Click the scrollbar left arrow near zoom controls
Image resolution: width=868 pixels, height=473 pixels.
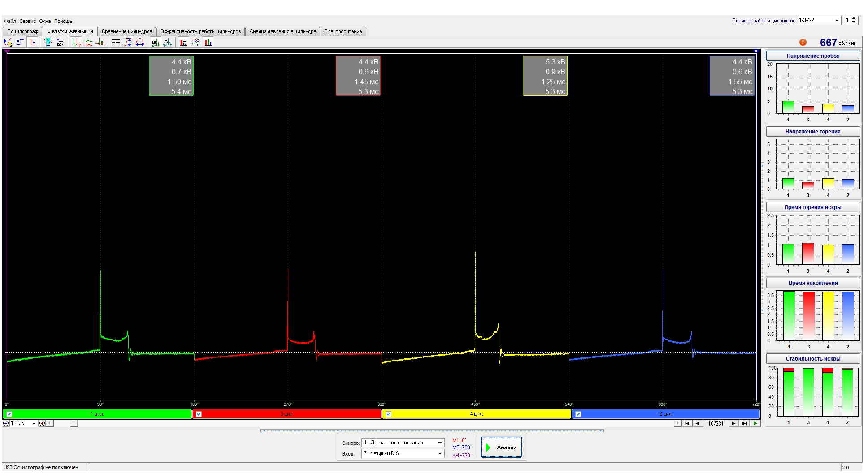pos(49,423)
